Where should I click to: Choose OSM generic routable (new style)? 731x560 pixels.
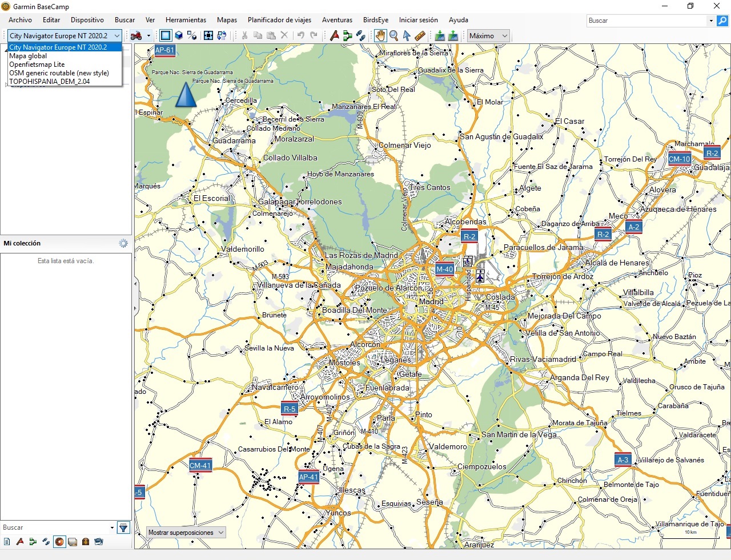(65, 73)
